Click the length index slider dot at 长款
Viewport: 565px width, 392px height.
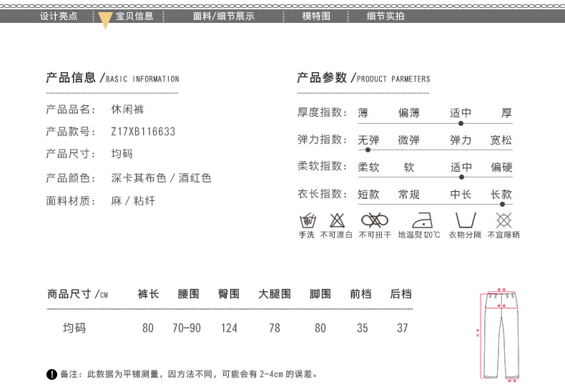click(502, 205)
